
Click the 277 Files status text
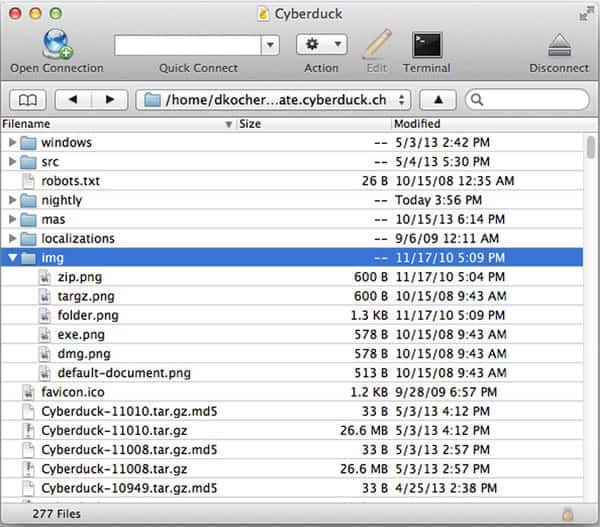pos(56,514)
